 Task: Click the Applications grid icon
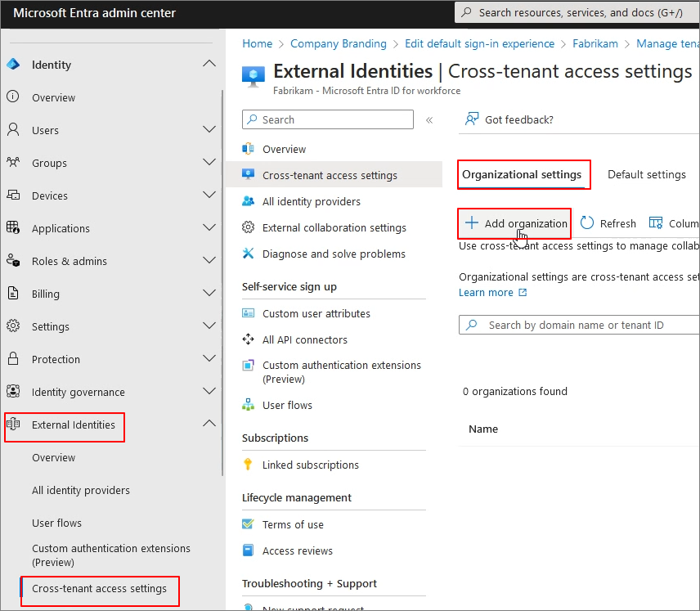13,227
